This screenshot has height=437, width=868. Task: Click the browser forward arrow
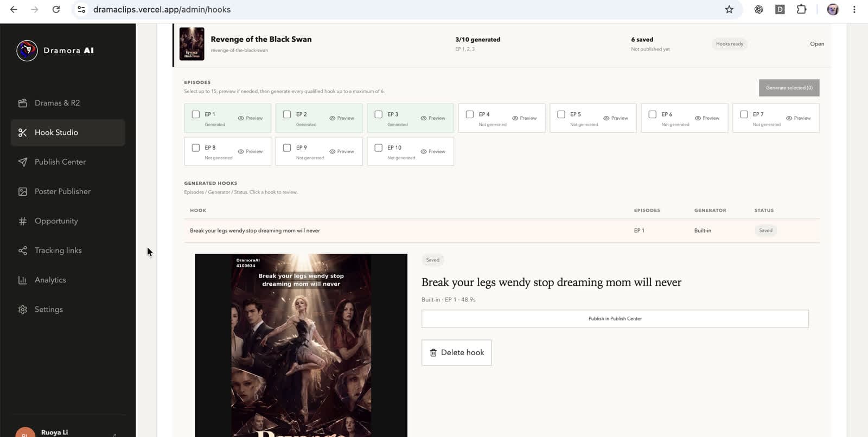[x=35, y=9]
